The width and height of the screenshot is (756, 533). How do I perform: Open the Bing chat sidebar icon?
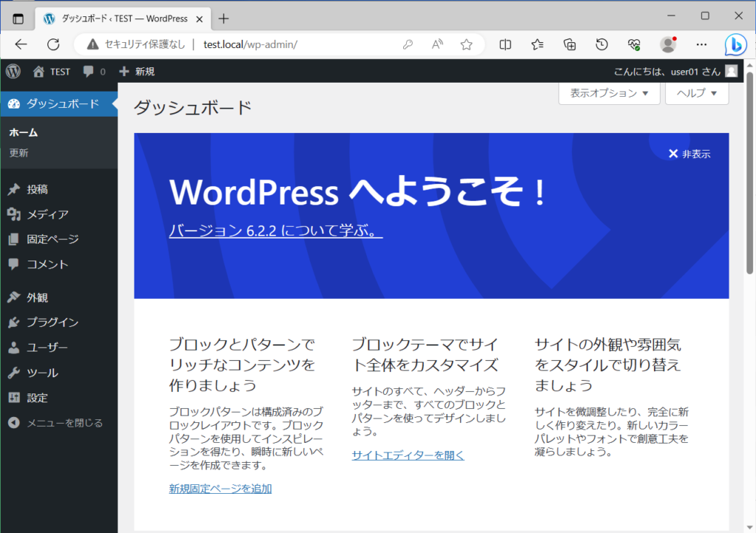[x=736, y=45]
